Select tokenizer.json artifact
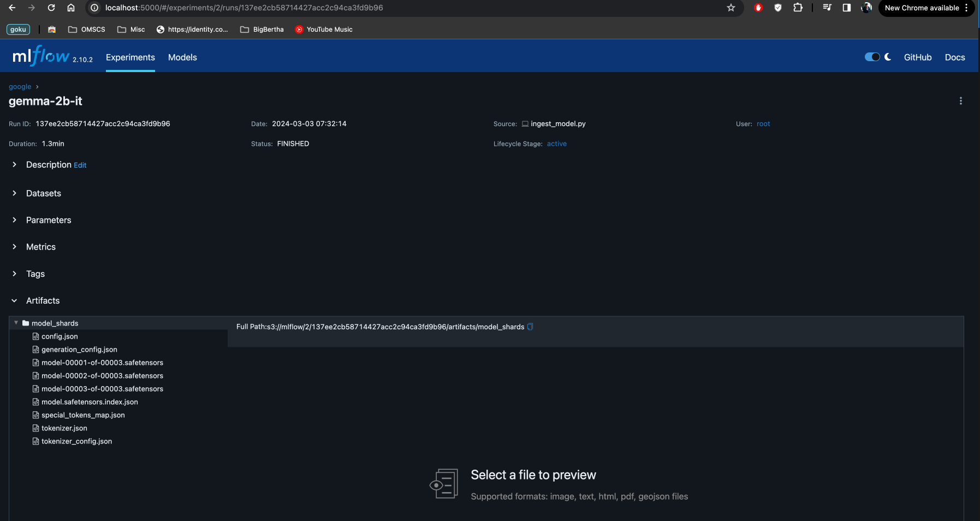Screen dimensions: 980x521 [x=64, y=428]
